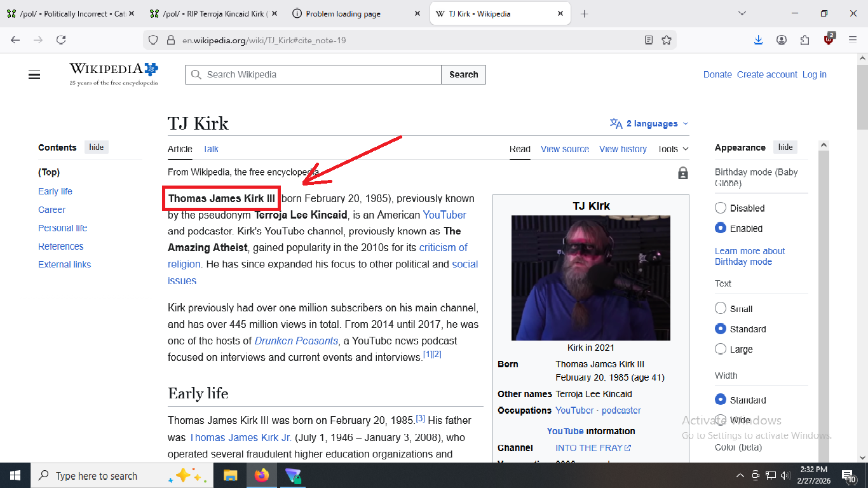Click the page protection padlock icon
868x488 pixels.
coord(683,173)
